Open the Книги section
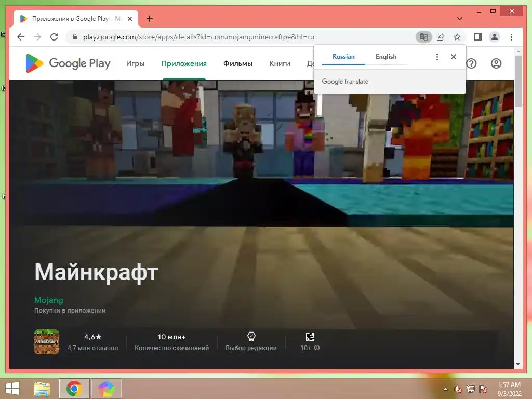Screen dimensions: 532x399 280,63
